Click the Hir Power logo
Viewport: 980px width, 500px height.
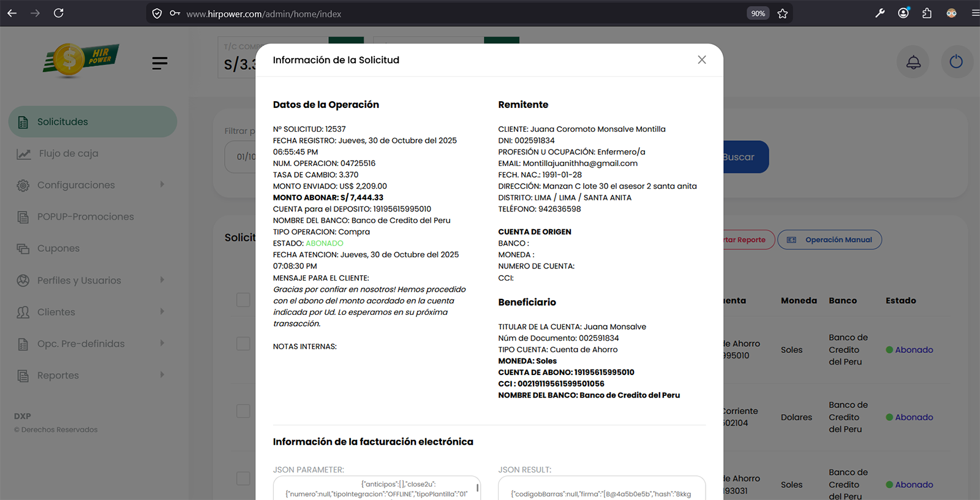(81, 60)
